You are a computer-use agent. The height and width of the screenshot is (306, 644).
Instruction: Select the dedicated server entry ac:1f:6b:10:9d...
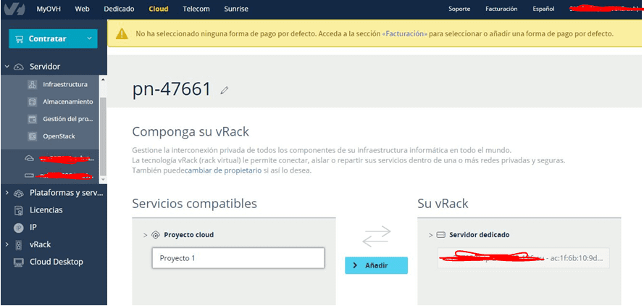tap(524, 258)
